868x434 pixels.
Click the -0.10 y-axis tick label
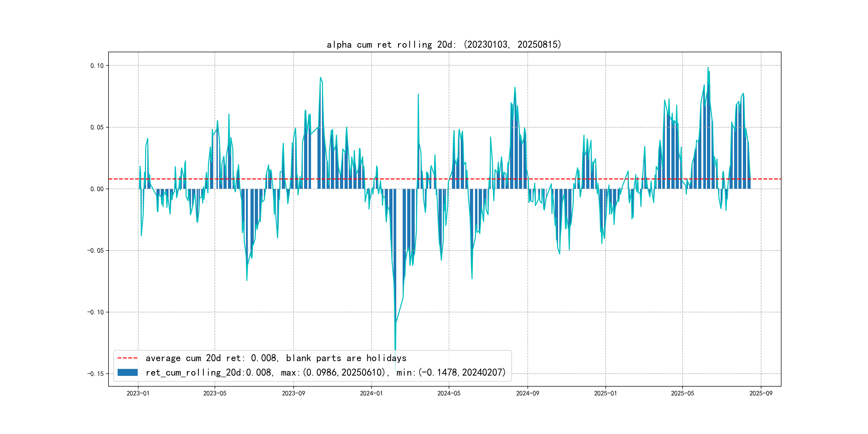pos(95,312)
